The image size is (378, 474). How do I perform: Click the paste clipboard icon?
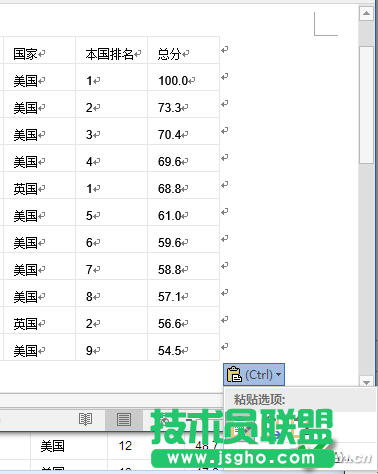[234, 374]
